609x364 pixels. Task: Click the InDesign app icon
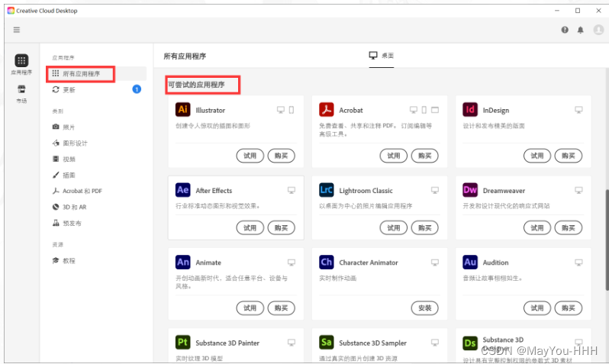coord(470,110)
